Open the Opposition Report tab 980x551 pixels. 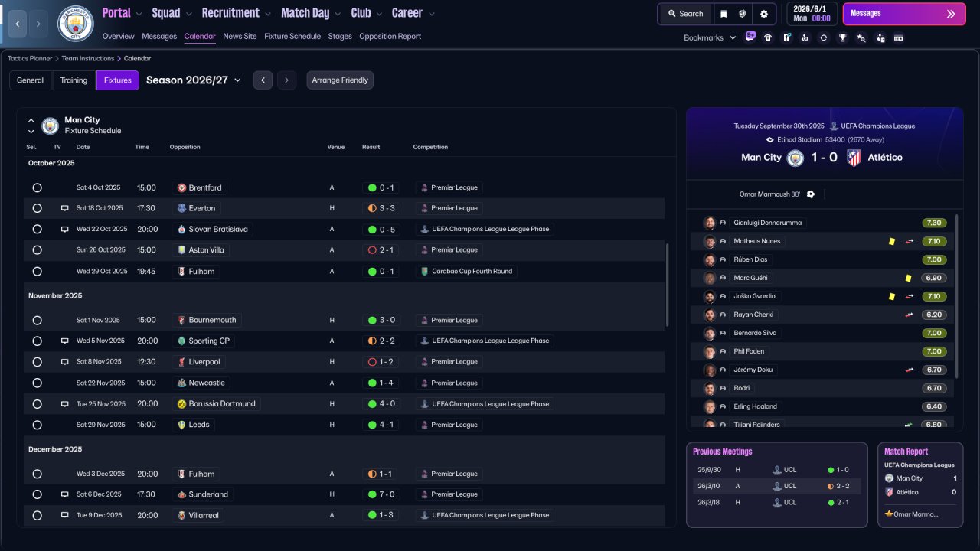click(x=390, y=37)
